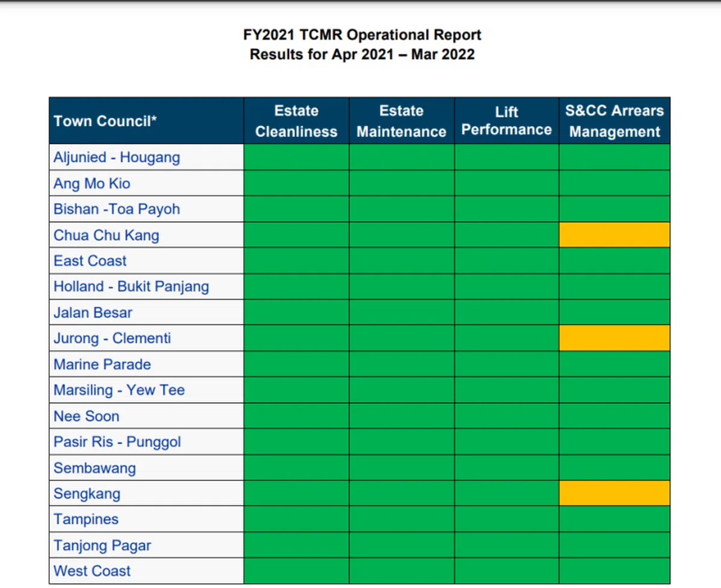This screenshot has width=721, height=588.
Task: Select the Estate Maintenance column header
Action: click(401, 121)
